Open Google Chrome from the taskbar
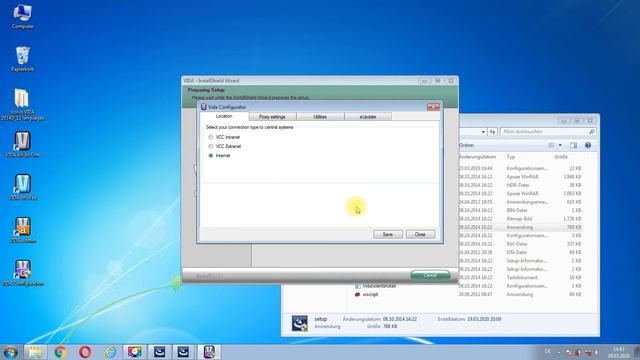Screen dimensions: 640x360 point(60,352)
